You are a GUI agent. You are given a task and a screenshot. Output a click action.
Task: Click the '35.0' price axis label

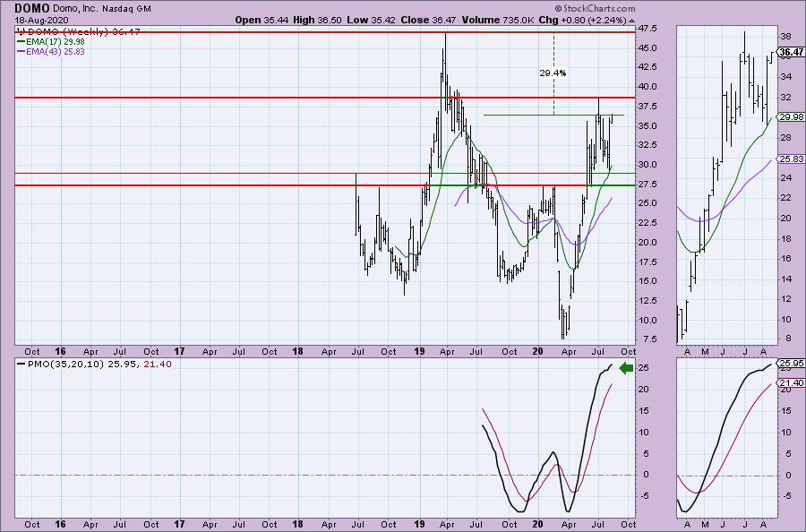[647, 125]
